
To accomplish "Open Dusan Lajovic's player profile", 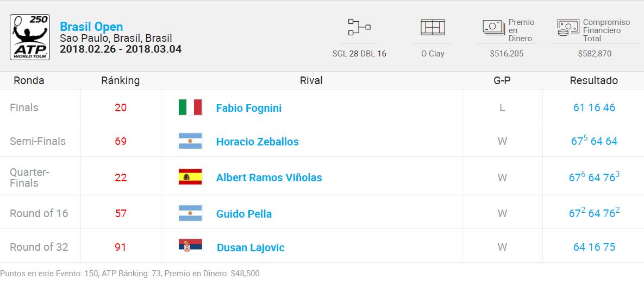I will [x=251, y=247].
